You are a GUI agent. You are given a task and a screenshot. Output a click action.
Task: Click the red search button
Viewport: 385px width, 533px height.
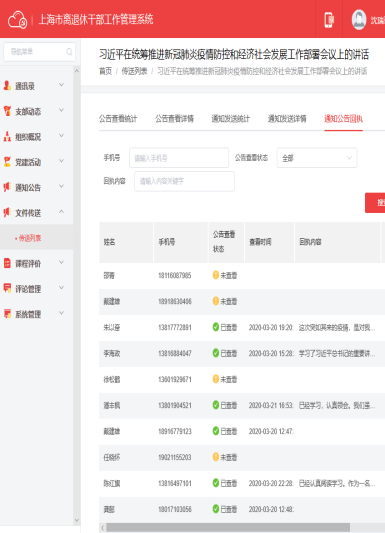375,203
